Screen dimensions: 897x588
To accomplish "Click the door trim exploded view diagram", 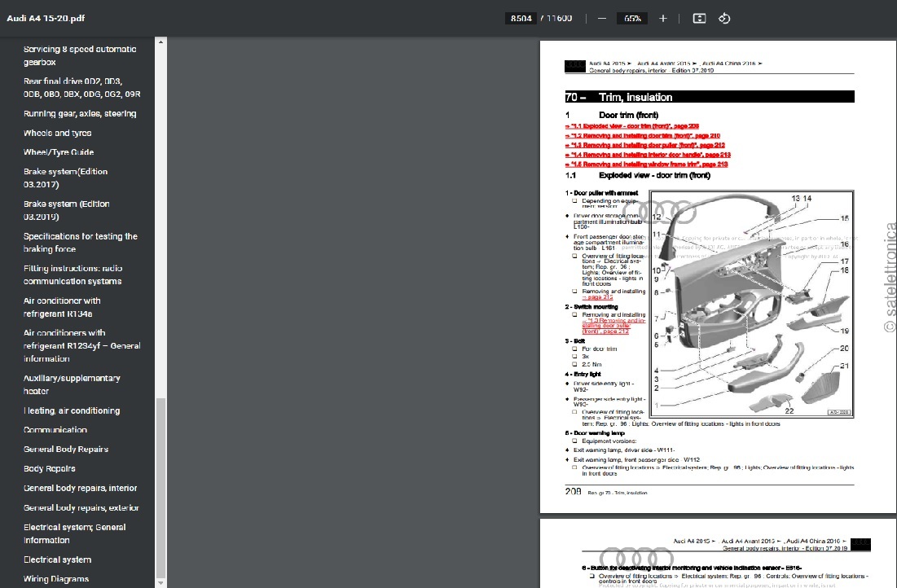I will click(752, 304).
